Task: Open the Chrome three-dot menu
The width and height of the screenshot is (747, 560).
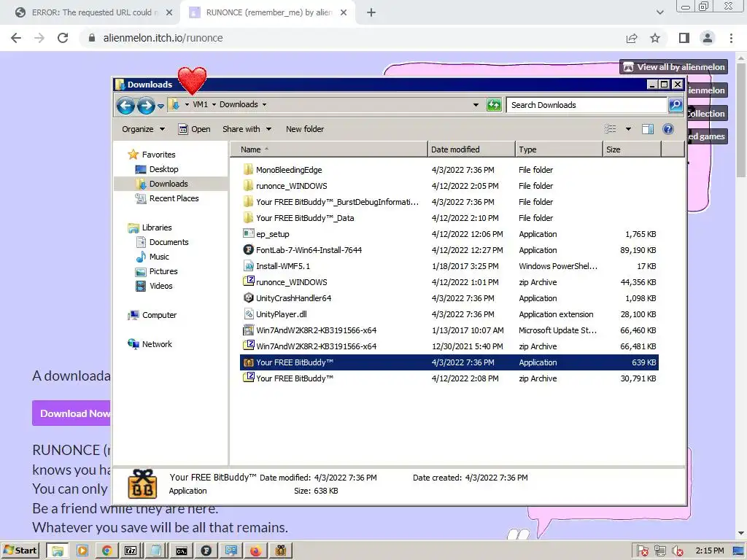Action: pos(731,38)
